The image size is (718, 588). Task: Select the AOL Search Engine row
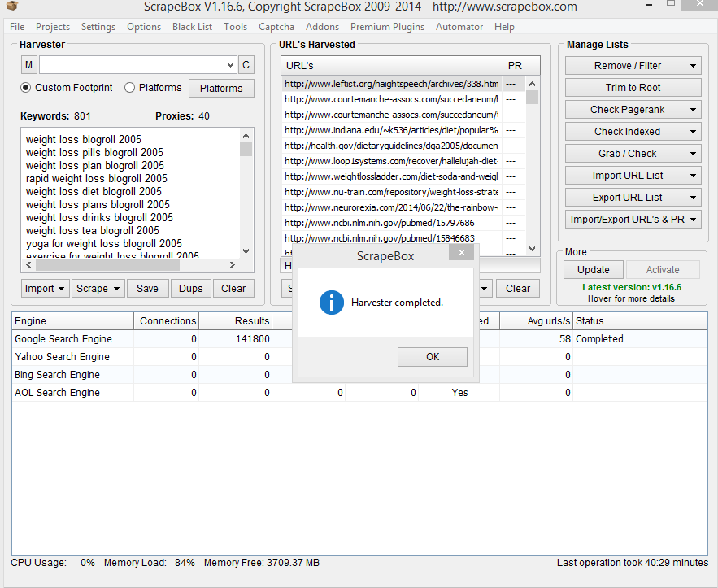(359, 393)
